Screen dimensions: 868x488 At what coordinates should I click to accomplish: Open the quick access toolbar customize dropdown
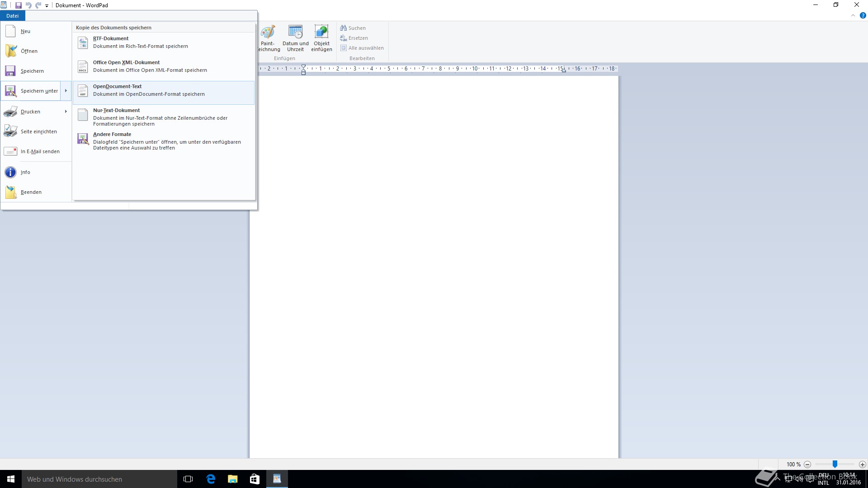47,6
